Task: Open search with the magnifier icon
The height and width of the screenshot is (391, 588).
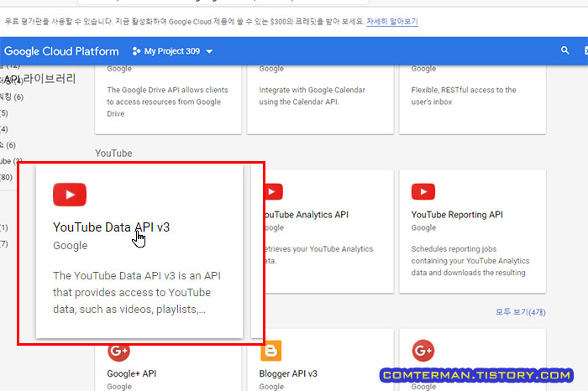Action: pos(564,50)
